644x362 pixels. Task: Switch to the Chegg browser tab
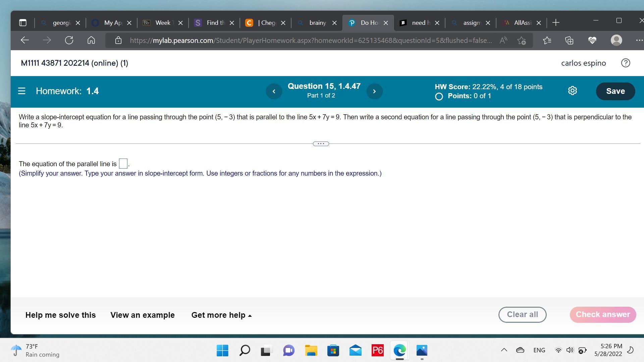(x=265, y=23)
